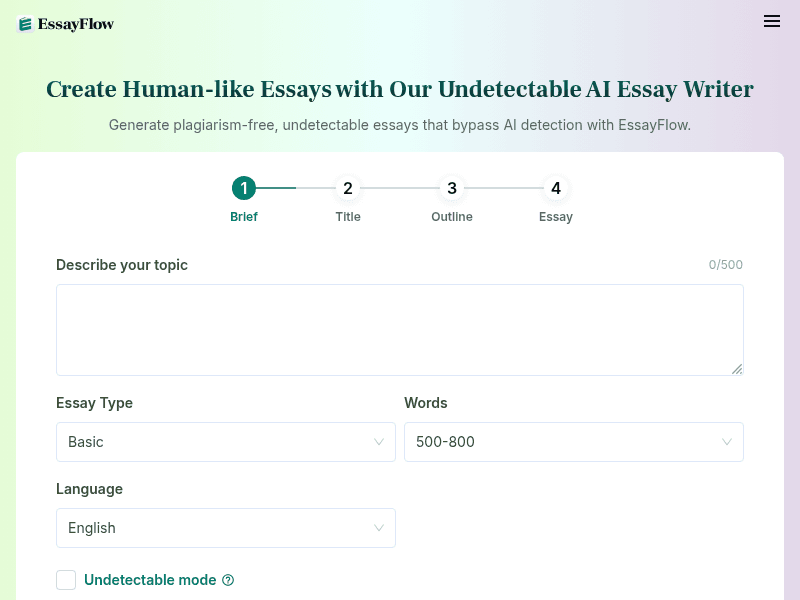The image size is (800, 600).
Task: Click the Words field label
Action: point(426,403)
